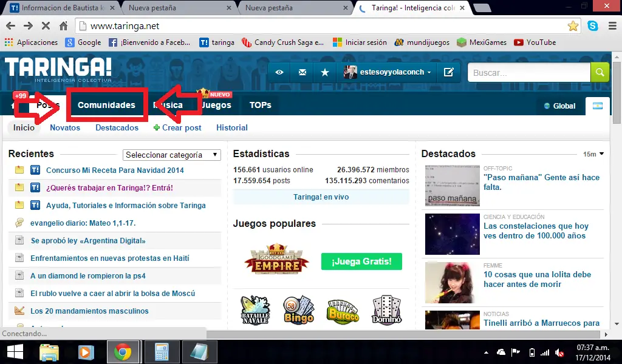Click Taringa! en vivo link
Viewport: 622px width, 364px height.
pos(321,197)
